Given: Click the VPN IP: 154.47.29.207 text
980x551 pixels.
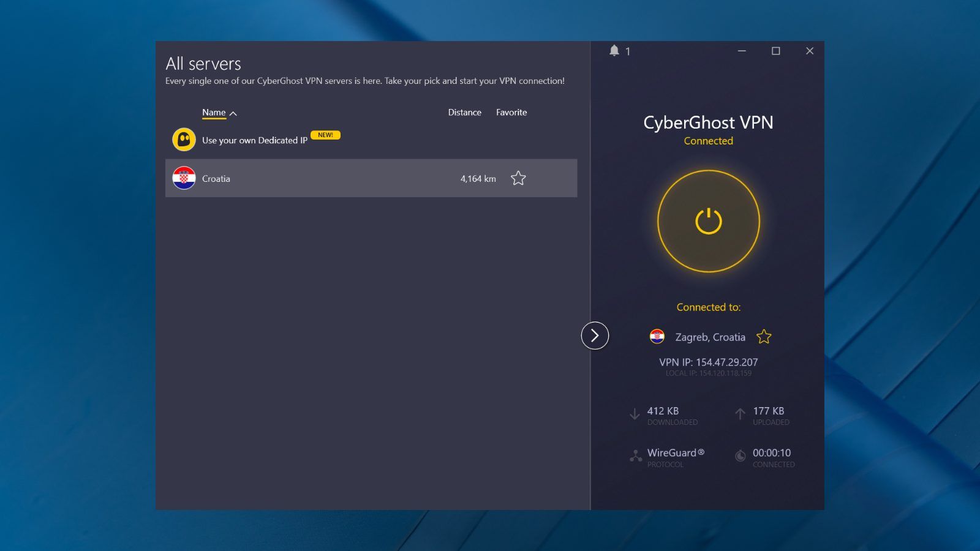Looking at the screenshot, I should 709,362.
